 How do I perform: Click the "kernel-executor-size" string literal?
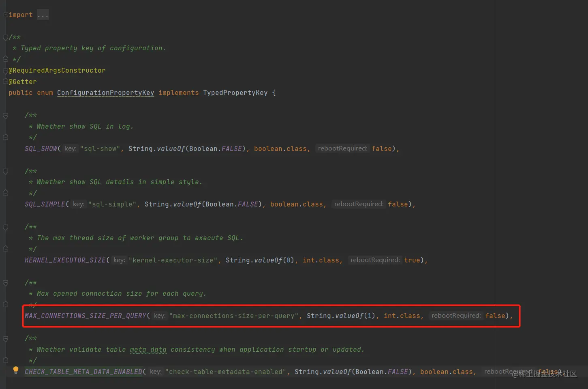173,260
